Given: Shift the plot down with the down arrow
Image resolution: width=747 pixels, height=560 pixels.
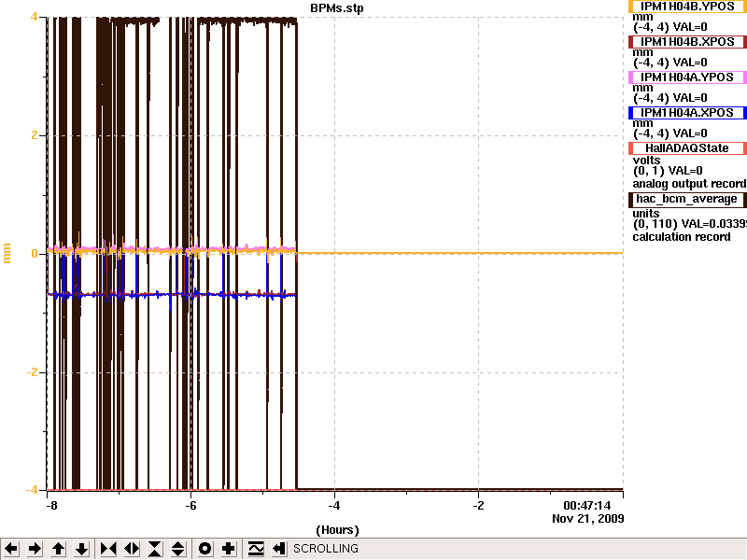Looking at the screenshot, I should 82,549.
